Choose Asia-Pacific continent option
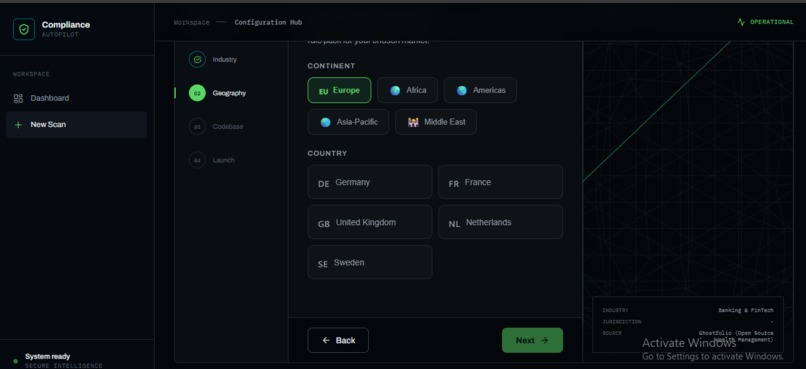This screenshot has height=369, width=806. coord(348,122)
